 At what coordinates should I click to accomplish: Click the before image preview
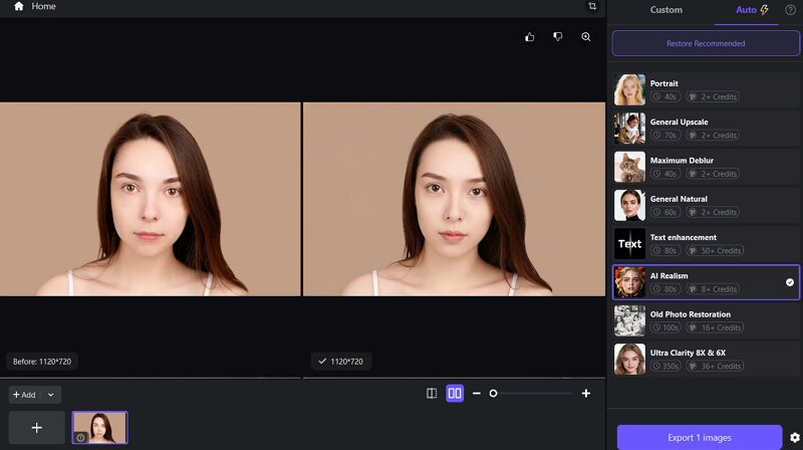point(150,199)
